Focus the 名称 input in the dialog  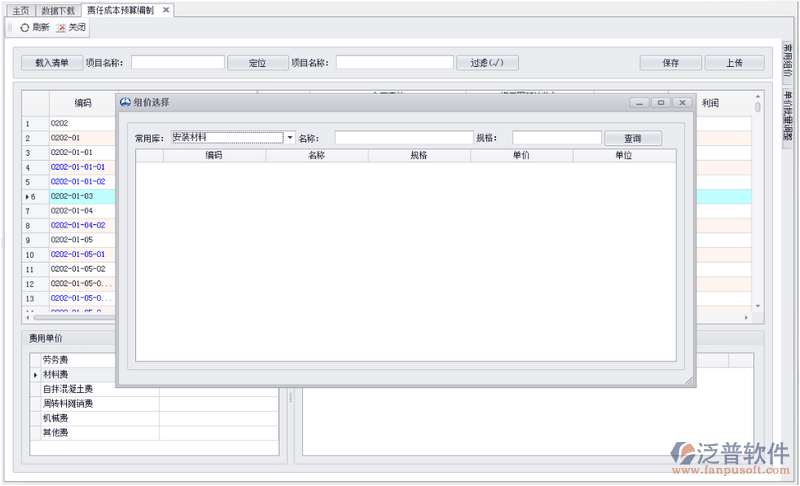pos(404,138)
